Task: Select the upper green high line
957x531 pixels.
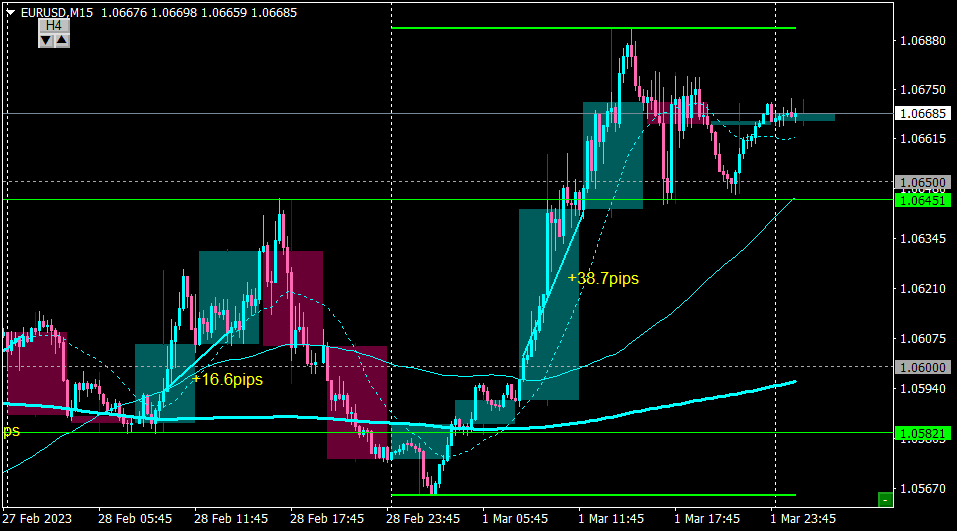Action: pos(593,28)
